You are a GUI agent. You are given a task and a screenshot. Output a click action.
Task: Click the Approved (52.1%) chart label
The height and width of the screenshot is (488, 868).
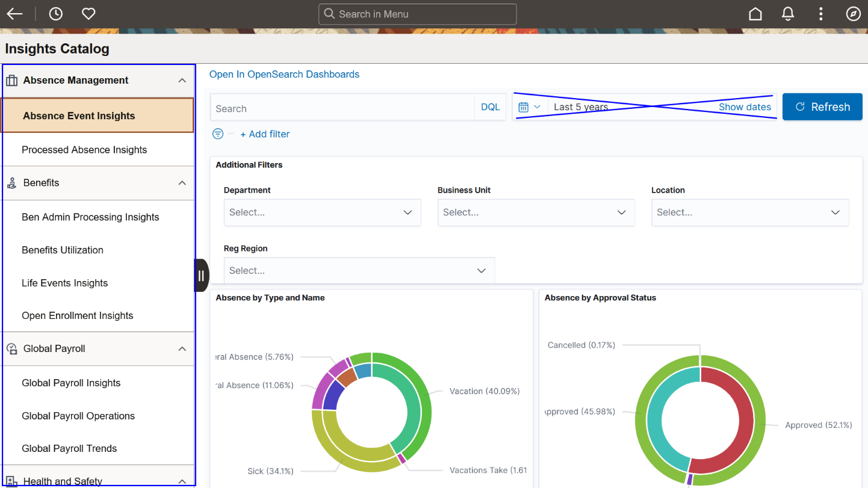tap(819, 425)
